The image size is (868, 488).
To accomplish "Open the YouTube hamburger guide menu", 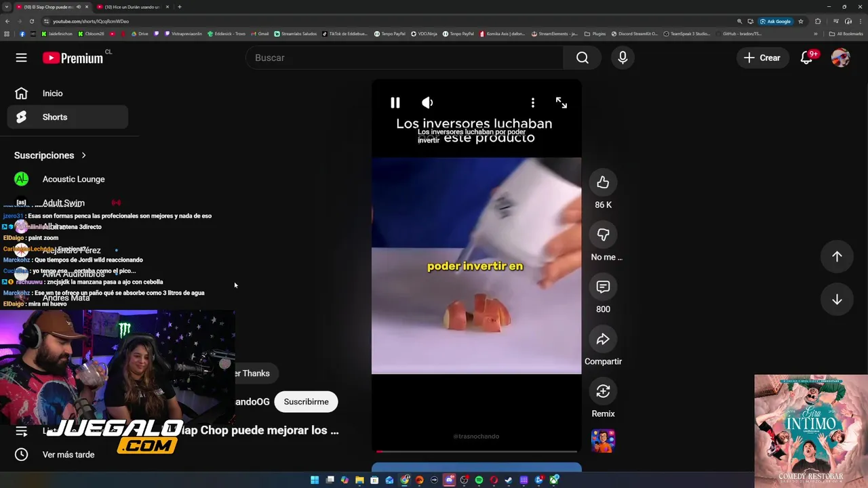I will click(21, 58).
